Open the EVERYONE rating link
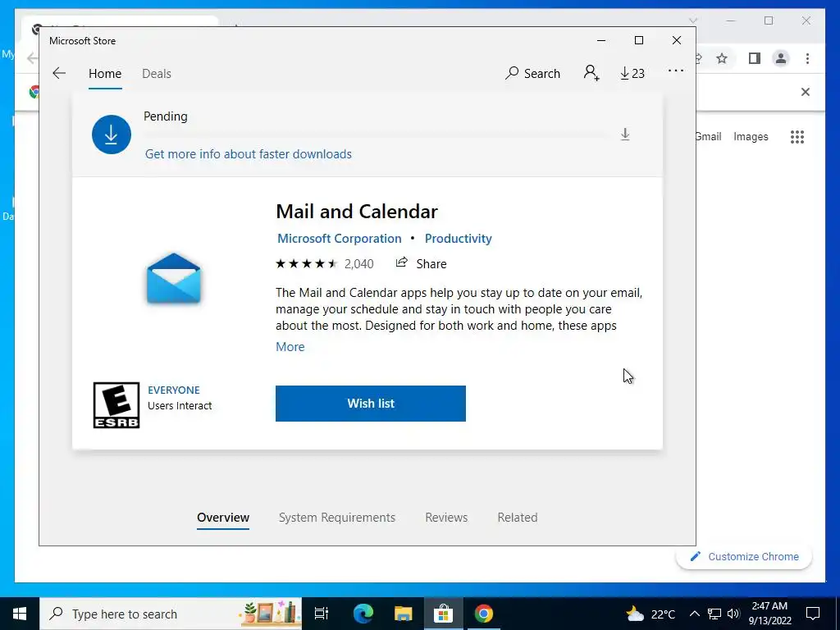This screenshot has width=840, height=630. tap(174, 390)
